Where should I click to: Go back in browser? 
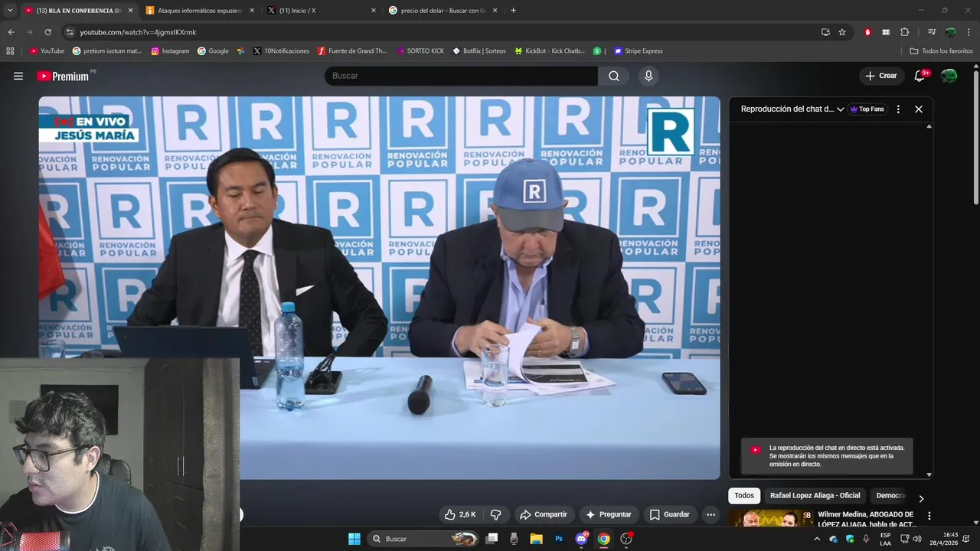coord(11,32)
